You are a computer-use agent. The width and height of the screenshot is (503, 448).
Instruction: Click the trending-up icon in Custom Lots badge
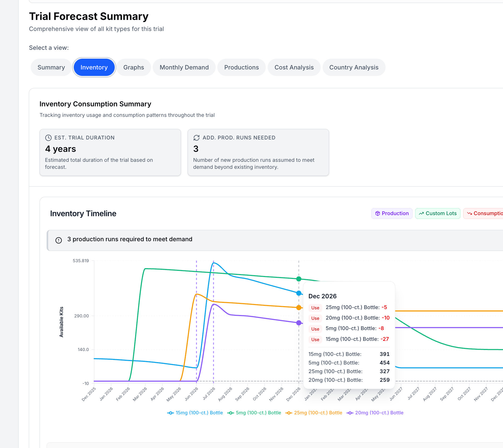tap(421, 213)
